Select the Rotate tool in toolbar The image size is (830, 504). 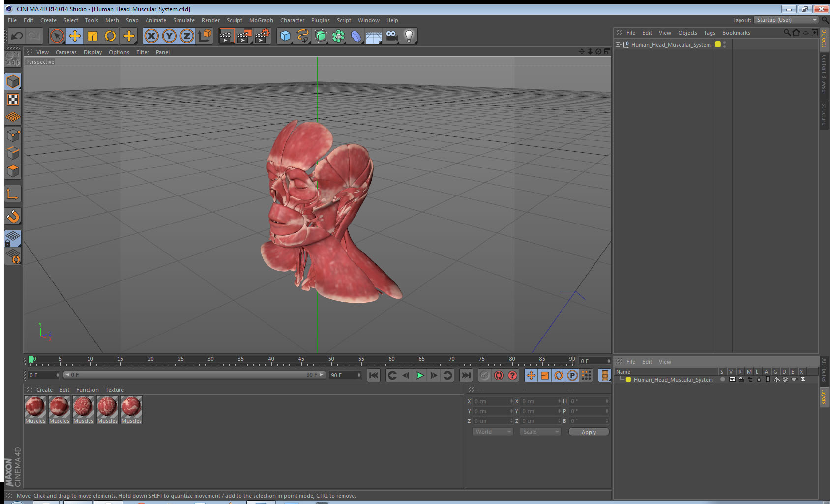tap(111, 36)
